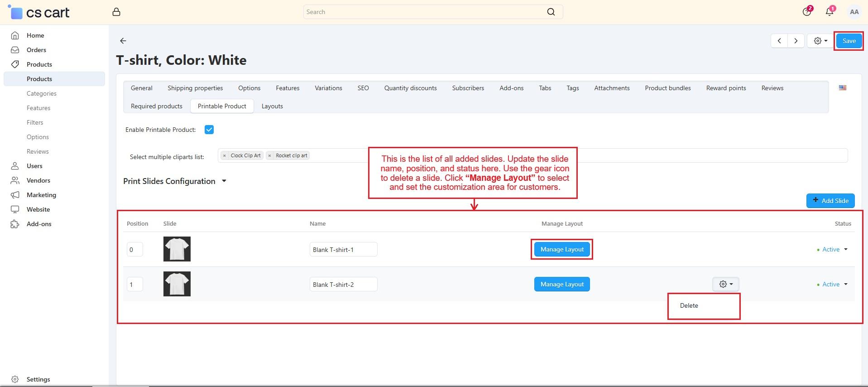Click Manage Layout for Blank T-shirt-1
Screen dimensions: 868x387
(562, 250)
